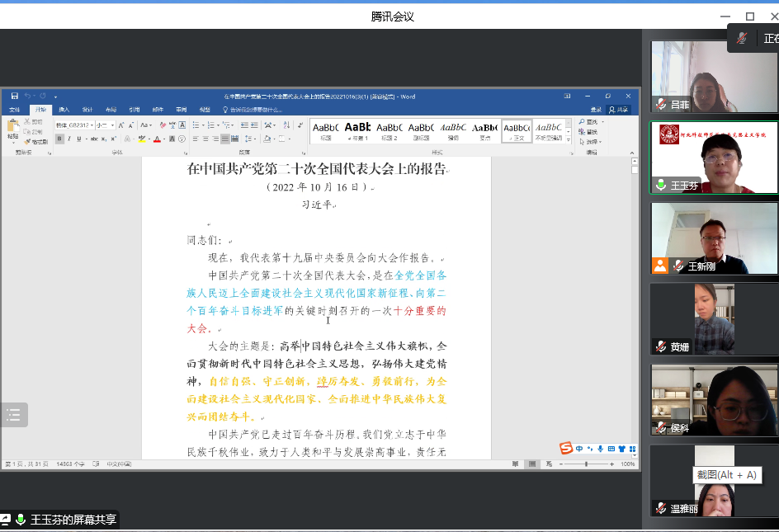Apply the 标题 1 heading style
The image size is (779, 532).
[x=357, y=130]
